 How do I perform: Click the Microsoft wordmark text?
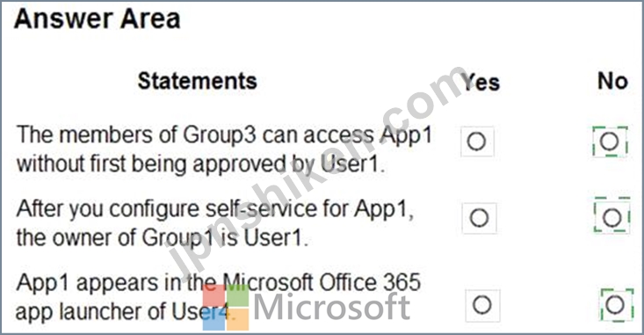point(332,307)
